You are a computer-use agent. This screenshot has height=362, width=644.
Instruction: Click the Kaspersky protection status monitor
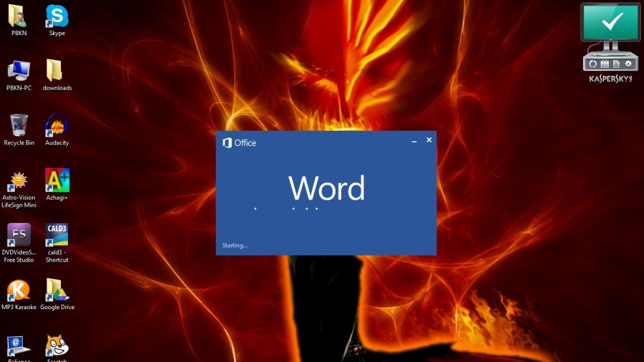609,25
